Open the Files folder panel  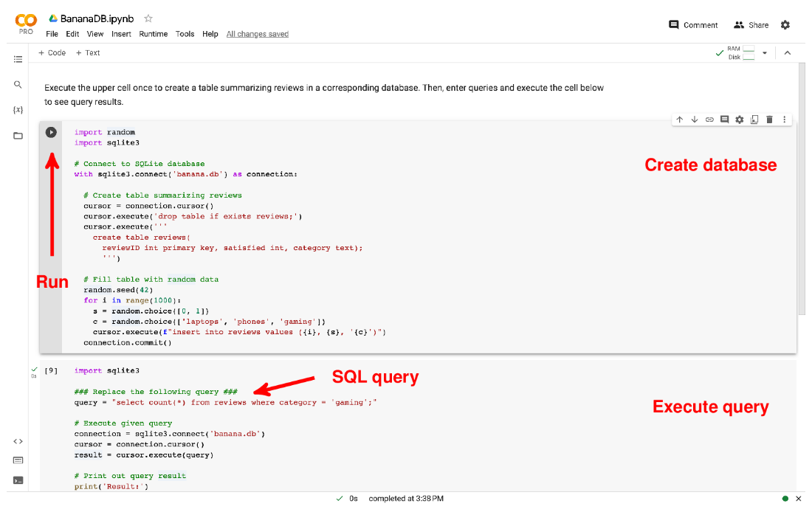point(18,136)
